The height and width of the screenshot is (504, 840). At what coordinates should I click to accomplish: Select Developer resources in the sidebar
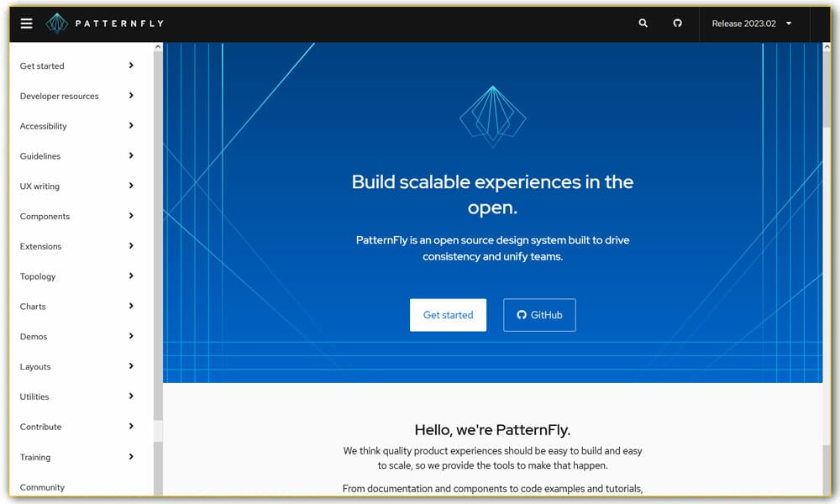tap(59, 96)
